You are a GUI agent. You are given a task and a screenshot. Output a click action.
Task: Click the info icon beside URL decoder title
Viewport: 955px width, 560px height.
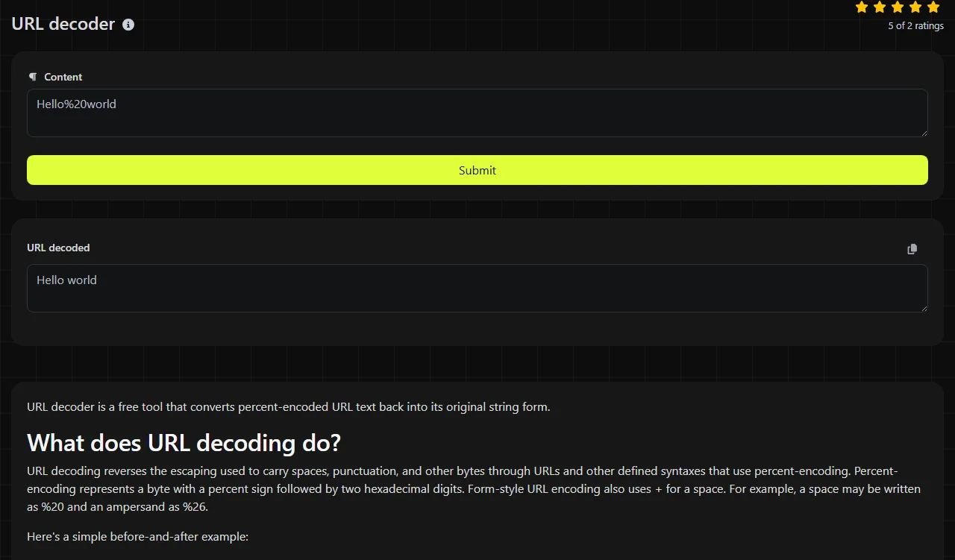coord(128,25)
